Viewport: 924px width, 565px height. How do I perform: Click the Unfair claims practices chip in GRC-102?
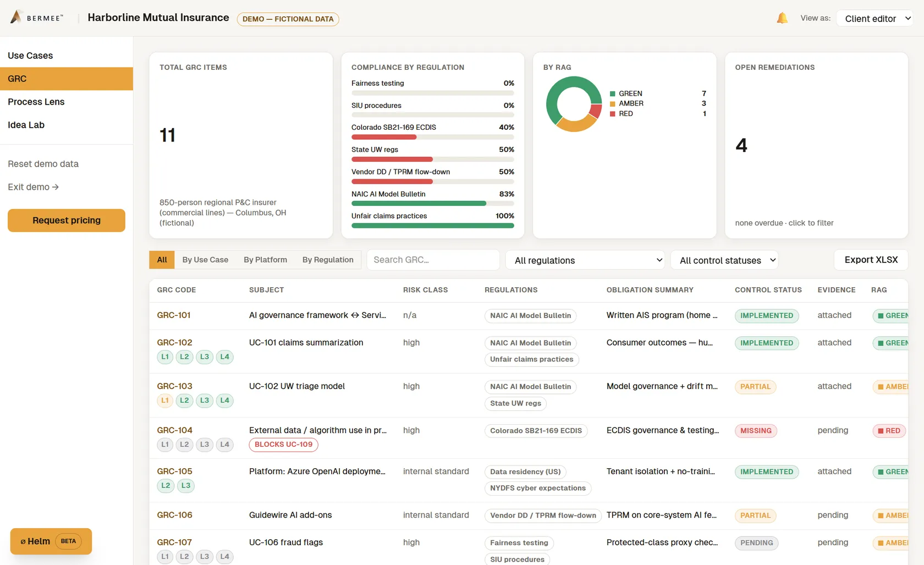click(x=531, y=359)
